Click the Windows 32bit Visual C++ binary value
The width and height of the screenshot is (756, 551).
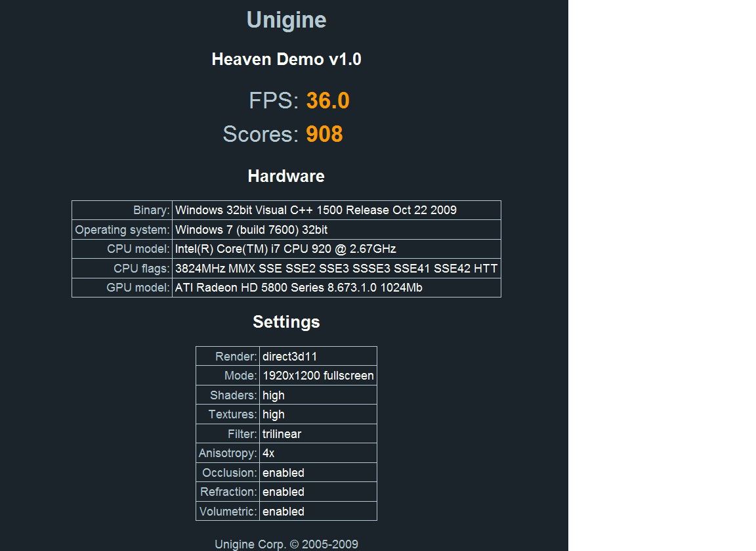[x=337, y=210]
